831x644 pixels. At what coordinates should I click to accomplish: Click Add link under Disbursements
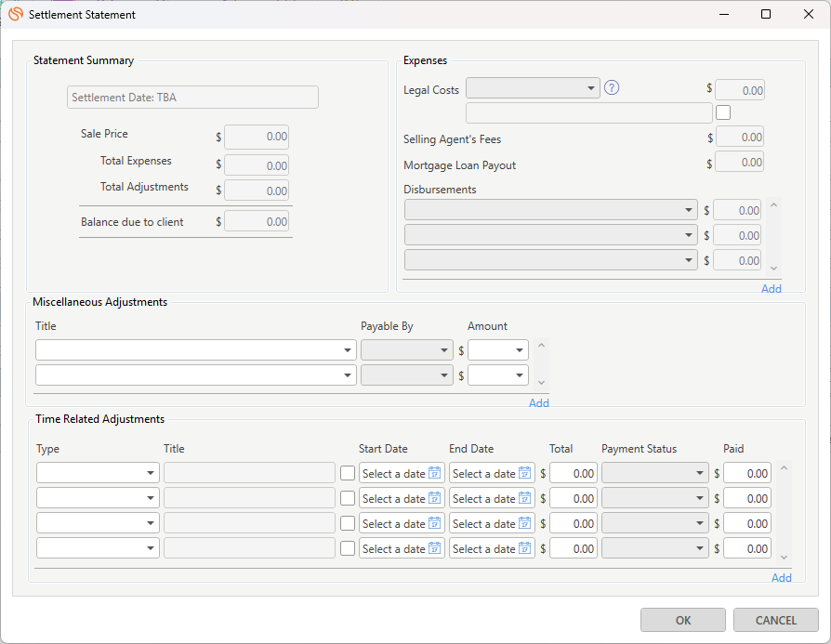(x=771, y=288)
